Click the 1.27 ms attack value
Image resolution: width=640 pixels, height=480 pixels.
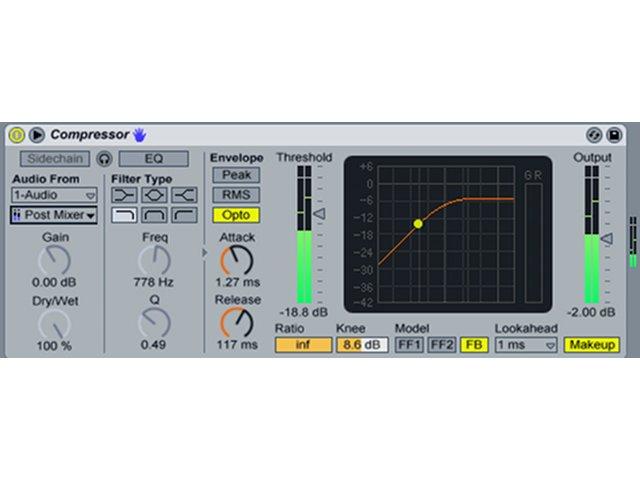click(238, 282)
